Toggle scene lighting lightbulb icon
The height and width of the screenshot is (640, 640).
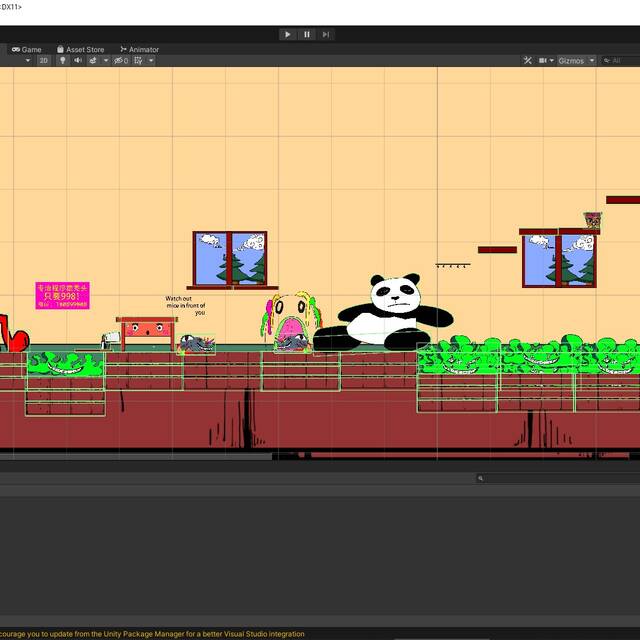(62, 60)
